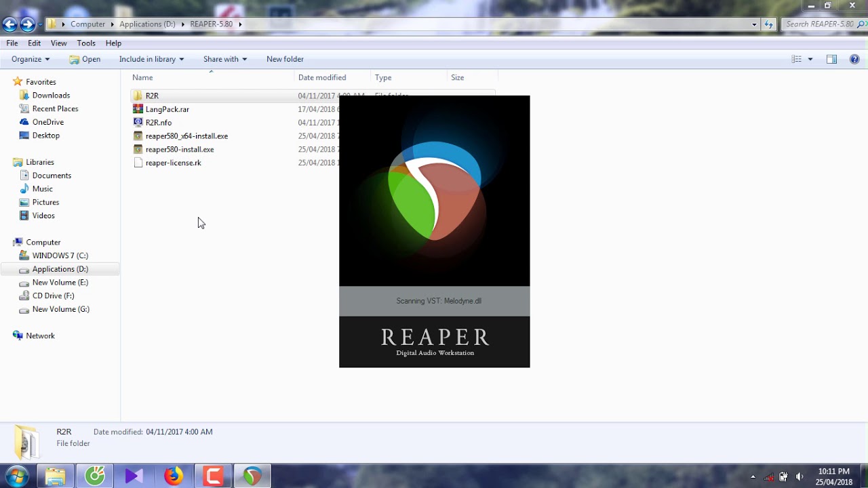Expand the arrow after Applications (D:) breadcrumb
This screenshot has width=868, height=488.
pyautogui.click(x=183, y=24)
